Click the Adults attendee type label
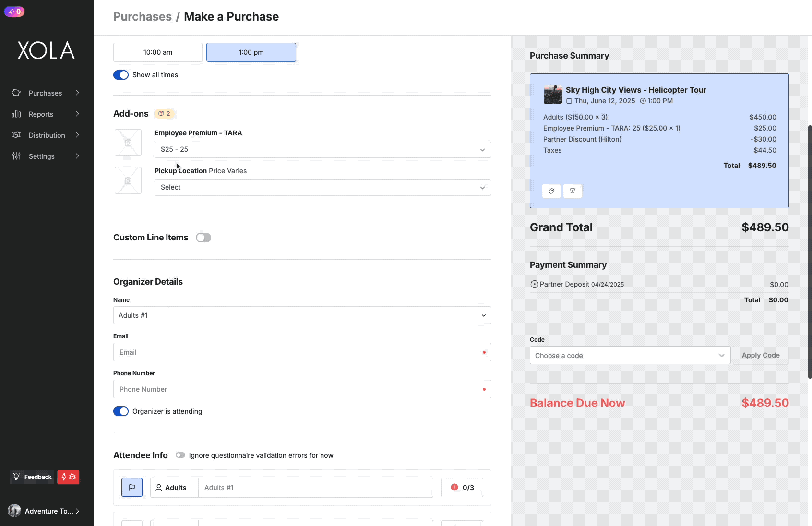Image resolution: width=812 pixels, height=526 pixels. click(175, 488)
